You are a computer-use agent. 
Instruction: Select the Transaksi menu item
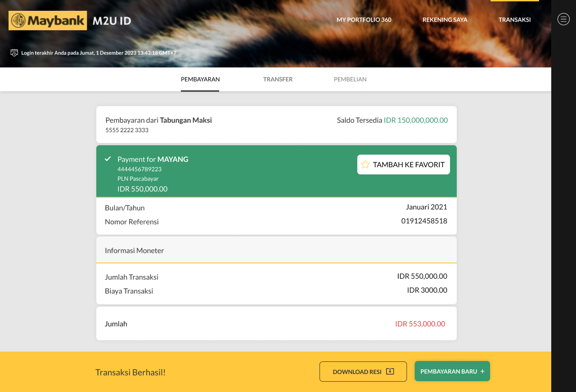514,20
